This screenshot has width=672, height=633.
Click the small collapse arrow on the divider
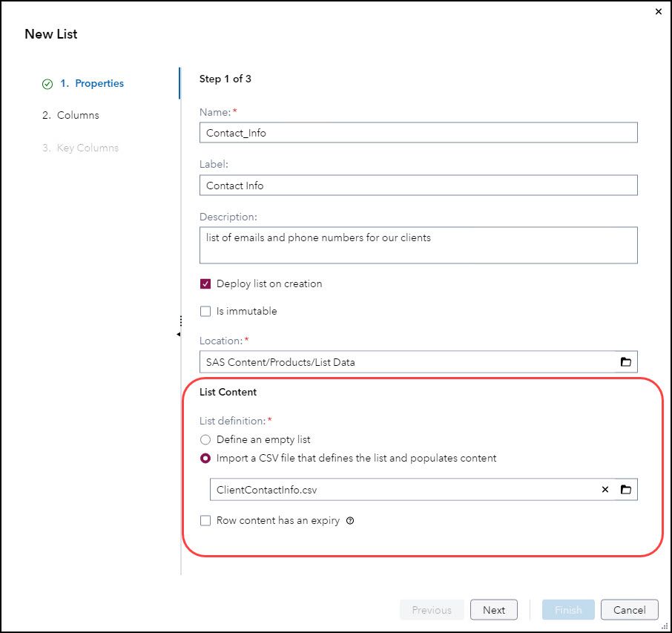pyautogui.click(x=179, y=335)
